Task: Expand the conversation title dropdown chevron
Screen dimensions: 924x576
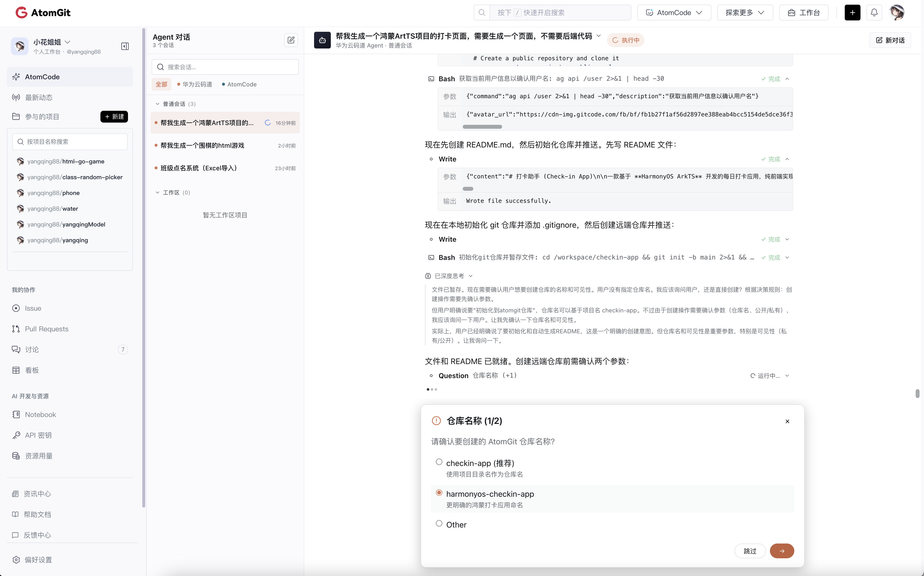Action: point(599,36)
